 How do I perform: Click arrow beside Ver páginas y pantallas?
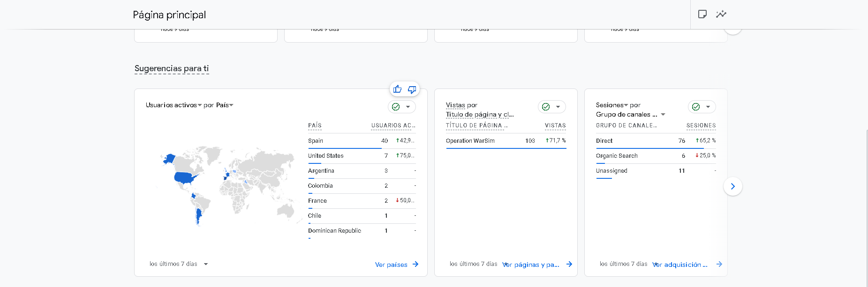pos(569,265)
